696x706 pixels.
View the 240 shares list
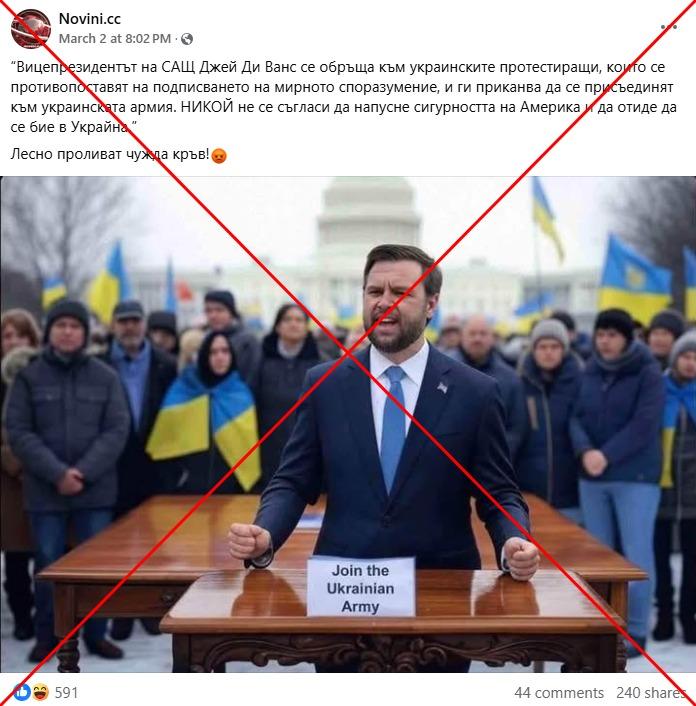tap(651, 692)
